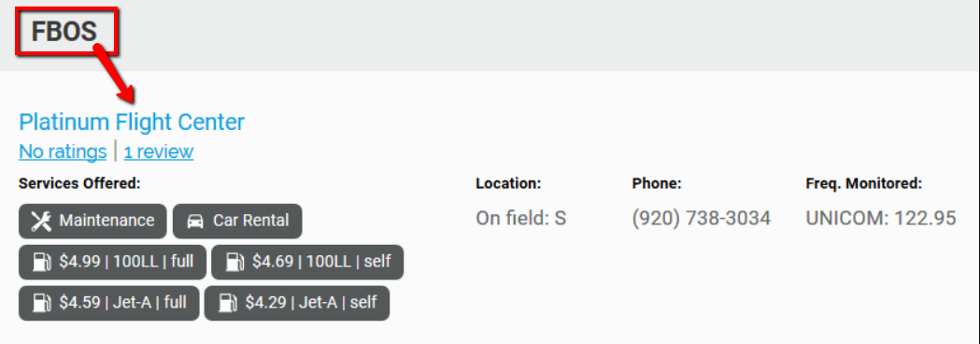Click the Car Rental car icon
The height and width of the screenshot is (344, 980).
click(x=195, y=221)
